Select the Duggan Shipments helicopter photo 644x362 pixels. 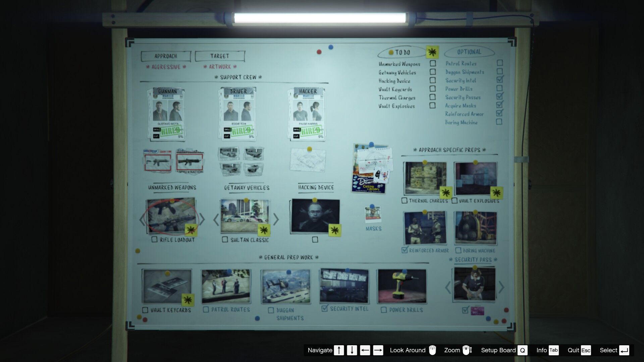point(285,287)
